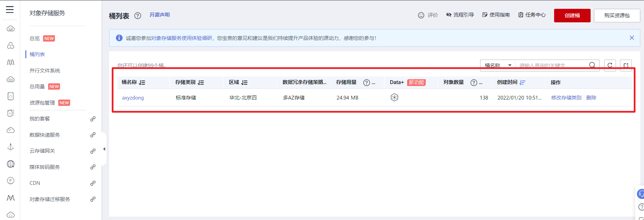The image size is (644, 220).
Task: Click the 标准存储 cell
Action: 186,97
